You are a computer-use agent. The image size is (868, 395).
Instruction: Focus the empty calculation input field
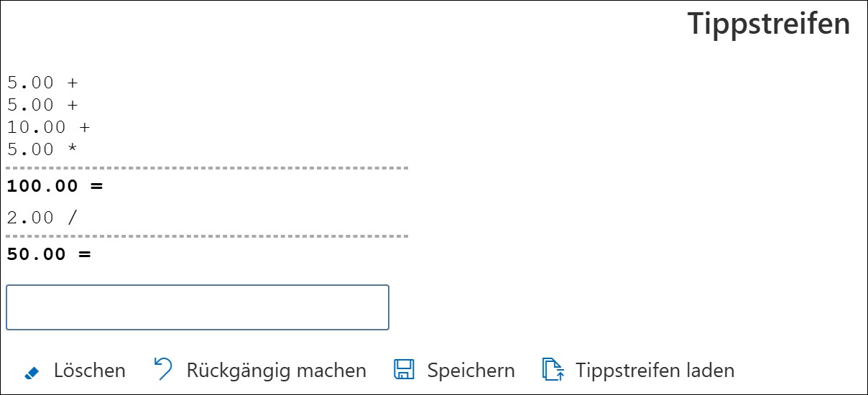198,307
